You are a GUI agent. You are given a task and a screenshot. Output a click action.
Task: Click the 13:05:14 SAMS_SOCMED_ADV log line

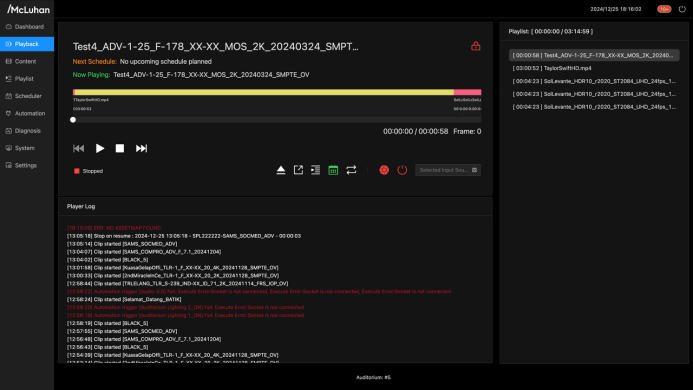122,244
